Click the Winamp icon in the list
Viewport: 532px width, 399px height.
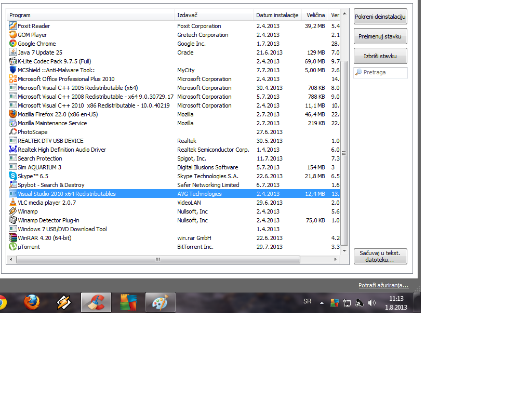pos(13,211)
